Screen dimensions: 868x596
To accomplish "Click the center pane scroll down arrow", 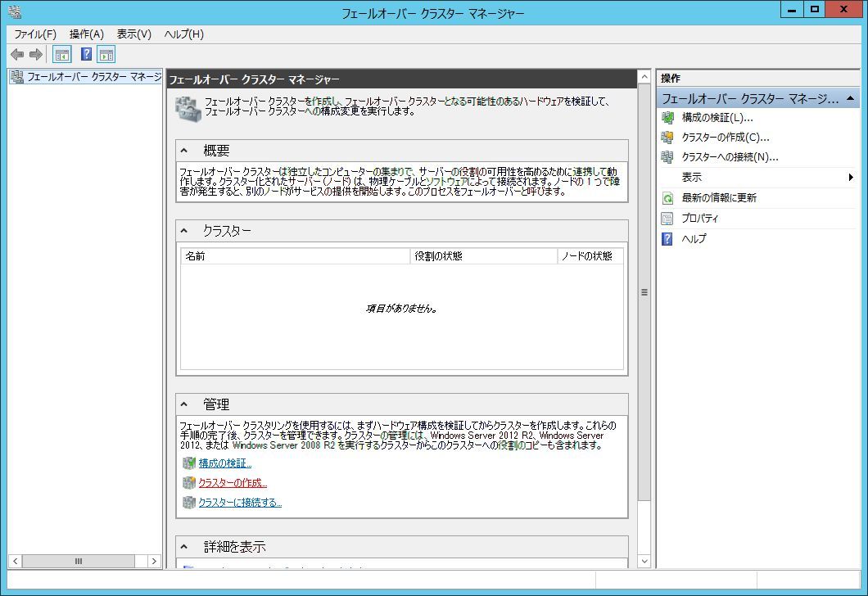I will coord(644,561).
